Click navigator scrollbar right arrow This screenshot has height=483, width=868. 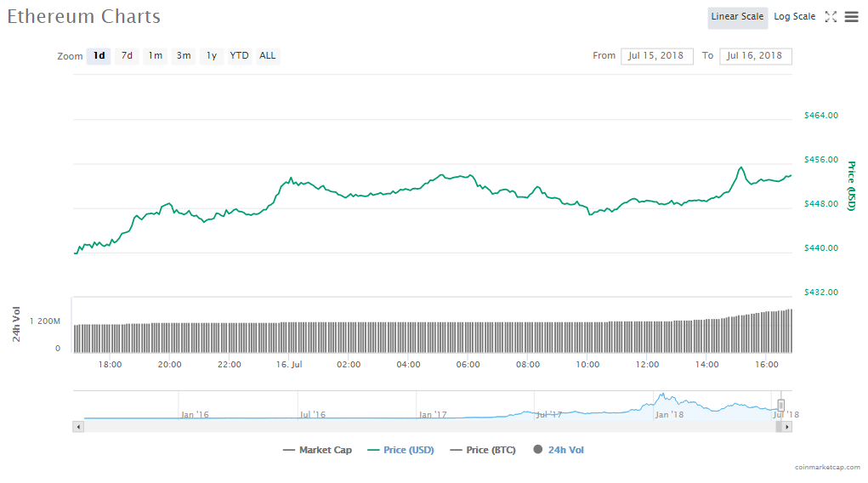click(786, 427)
